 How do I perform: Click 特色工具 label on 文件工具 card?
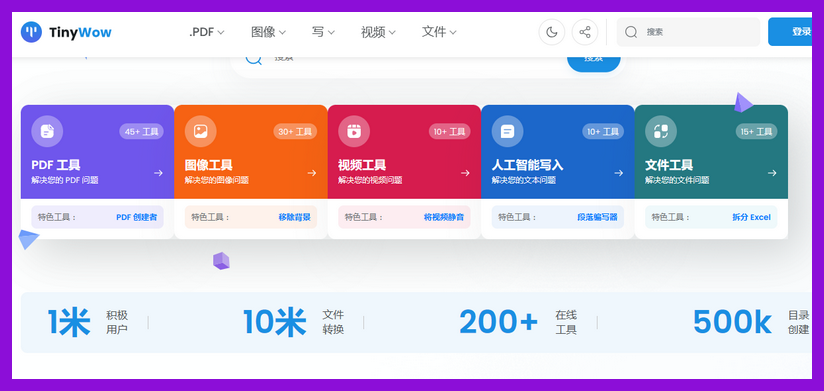(671, 217)
